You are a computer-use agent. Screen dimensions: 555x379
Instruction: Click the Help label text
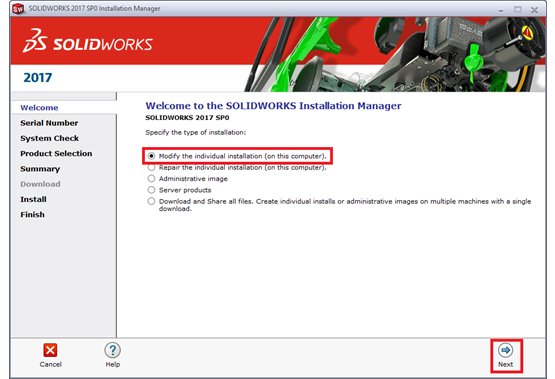113,364
